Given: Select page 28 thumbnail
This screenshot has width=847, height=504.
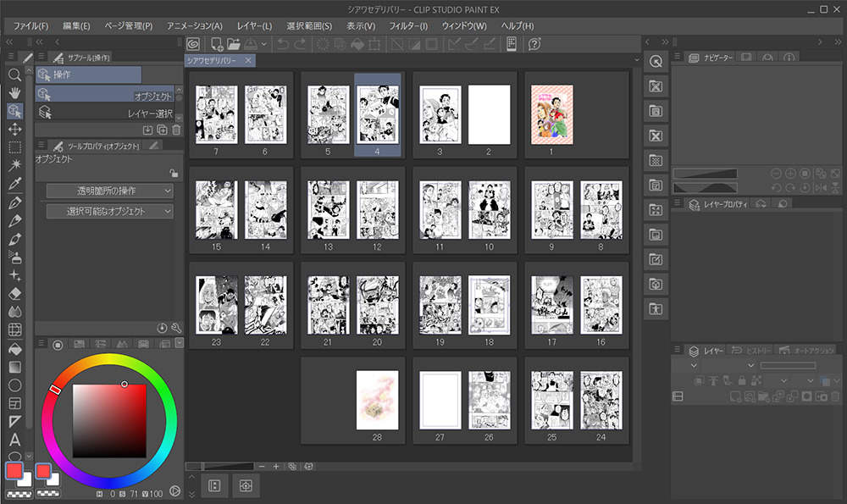Looking at the screenshot, I should [377, 400].
